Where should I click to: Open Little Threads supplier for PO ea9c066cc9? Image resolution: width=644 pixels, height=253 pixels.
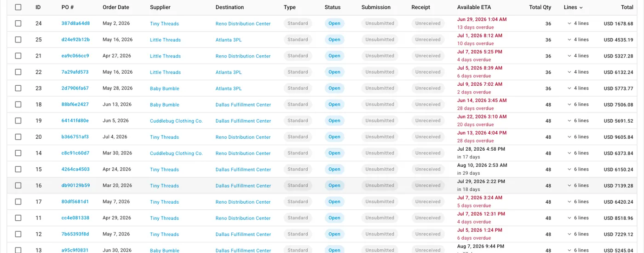tap(165, 56)
